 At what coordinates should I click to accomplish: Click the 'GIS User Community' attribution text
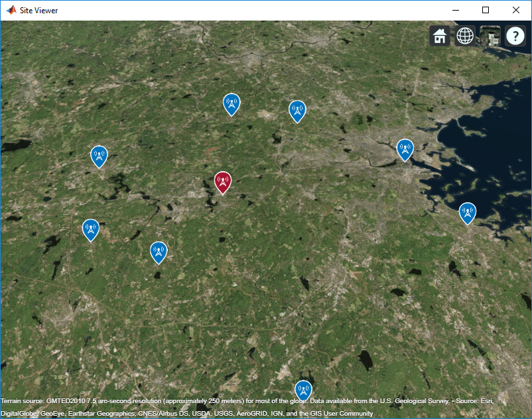coord(337,413)
